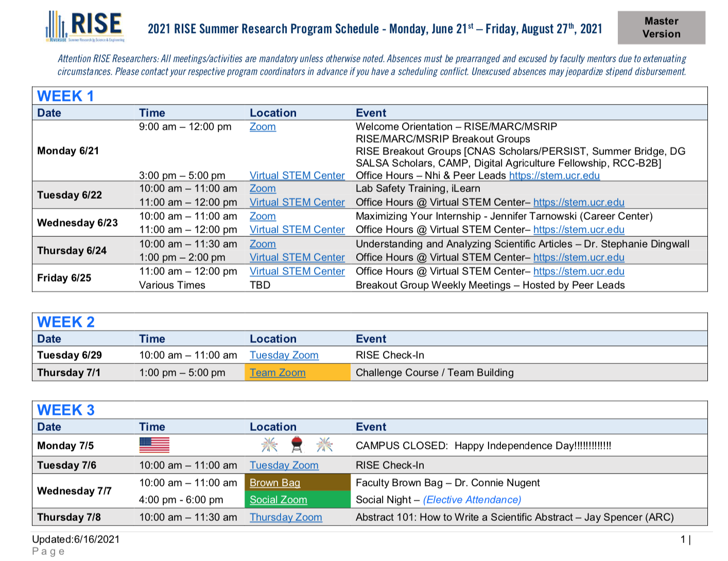The image size is (728, 561).
Task: Open the Brown Bag link
Action: [275, 483]
